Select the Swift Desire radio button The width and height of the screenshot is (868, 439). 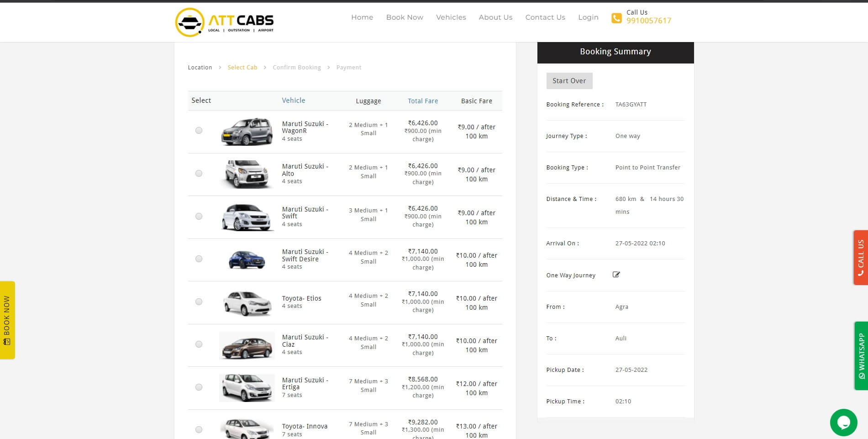click(x=199, y=259)
